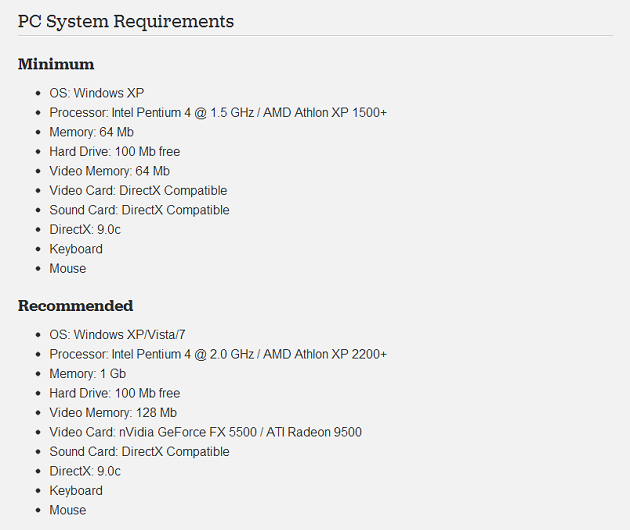Image resolution: width=630 pixels, height=530 pixels.
Task: Click the Hard Drive line under Recommended
Action: pyautogui.click(x=114, y=393)
